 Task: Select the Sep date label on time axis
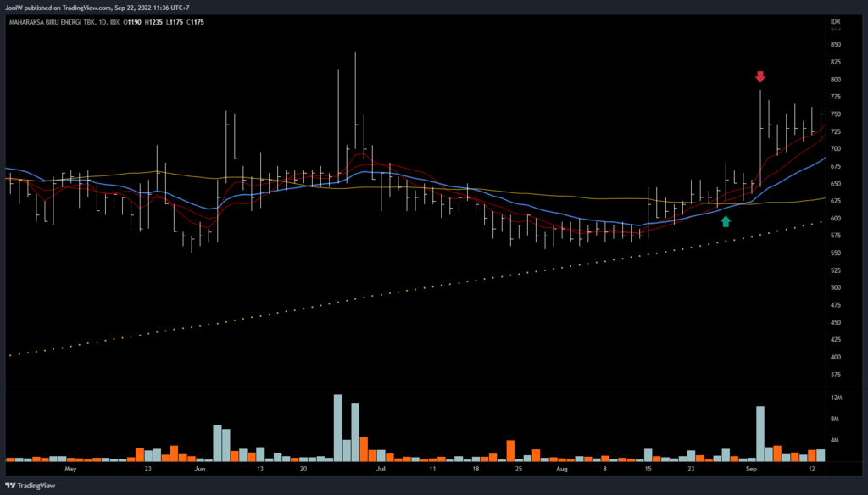[x=750, y=468]
